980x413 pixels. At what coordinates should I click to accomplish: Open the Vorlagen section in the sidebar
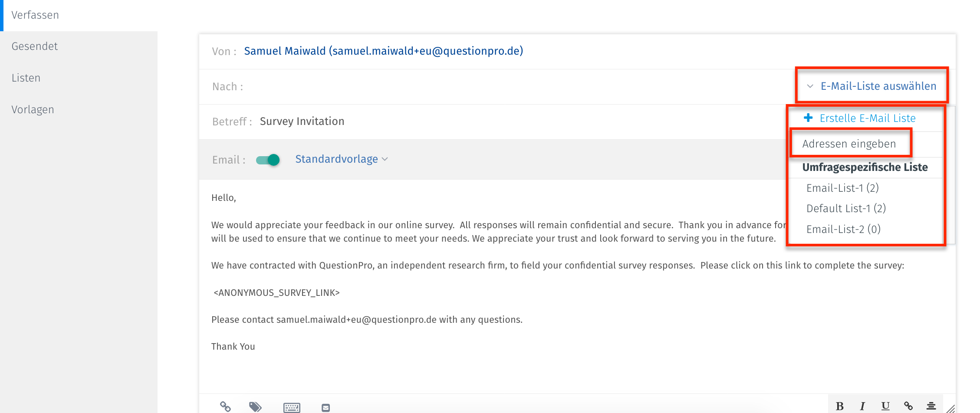pos(33,109)
